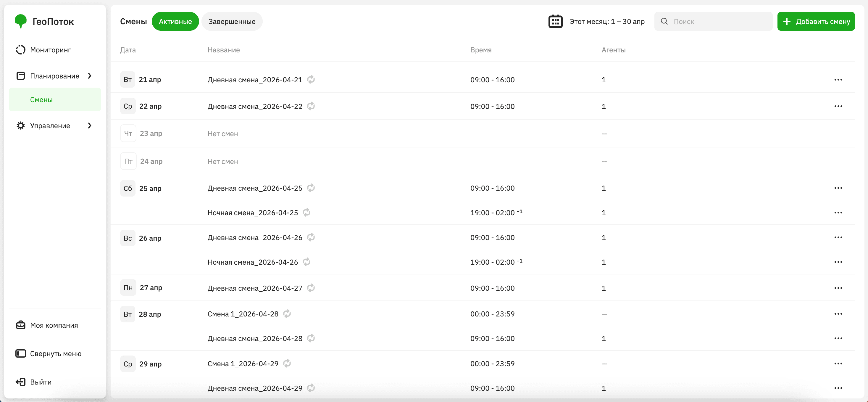Click the Агенты column header

(614, 50)
